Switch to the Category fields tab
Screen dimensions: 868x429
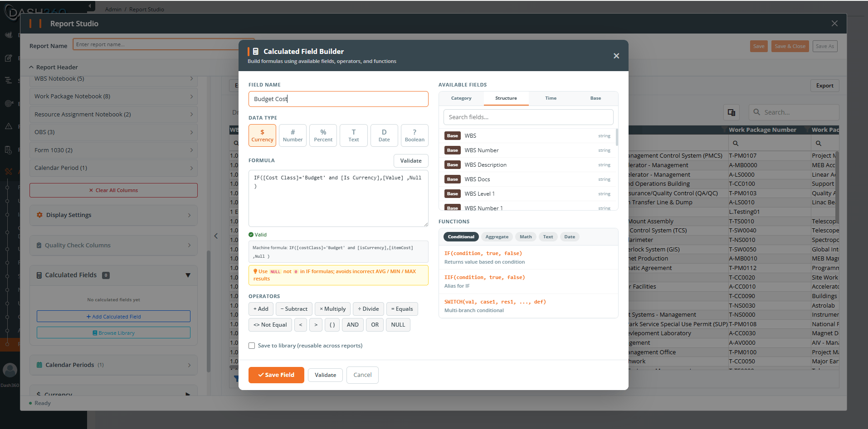pyautogui.click(x=461, y=98)
